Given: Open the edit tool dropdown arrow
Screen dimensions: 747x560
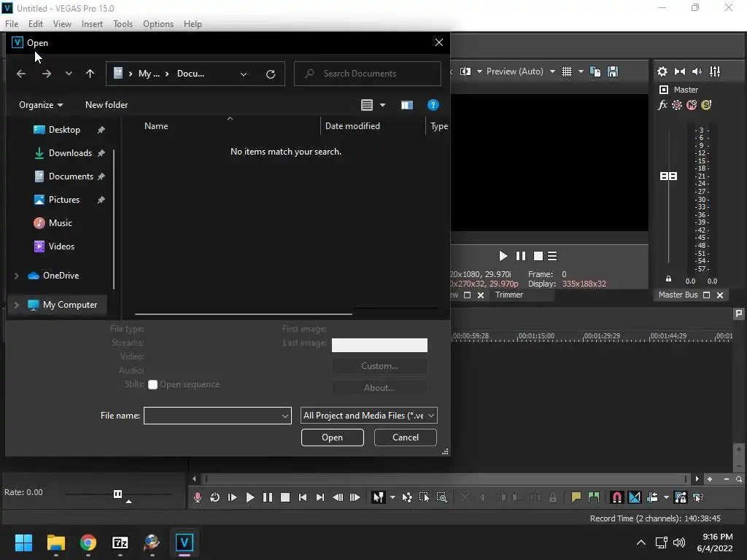Looking at the screenshot, I should click(x=392, y=497).
